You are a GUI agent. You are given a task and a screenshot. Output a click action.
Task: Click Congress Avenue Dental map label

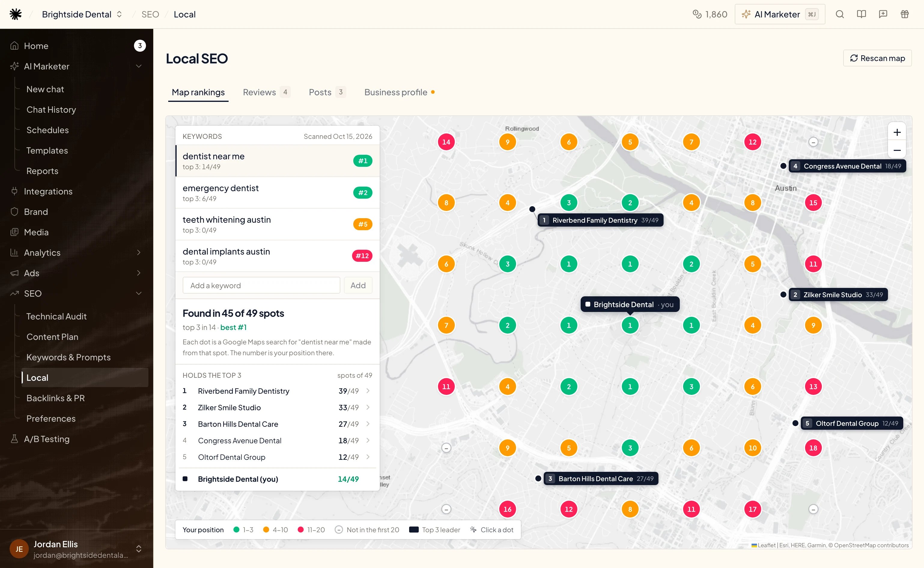pos(847,166)
